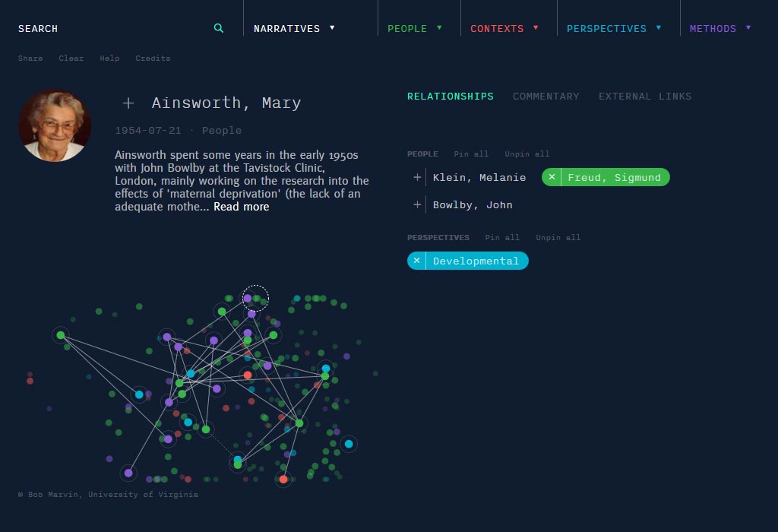Screen dimensions: 778x532
Task: Unpin Developmental perspective via X icon
Action: click(x=417, y=261)
